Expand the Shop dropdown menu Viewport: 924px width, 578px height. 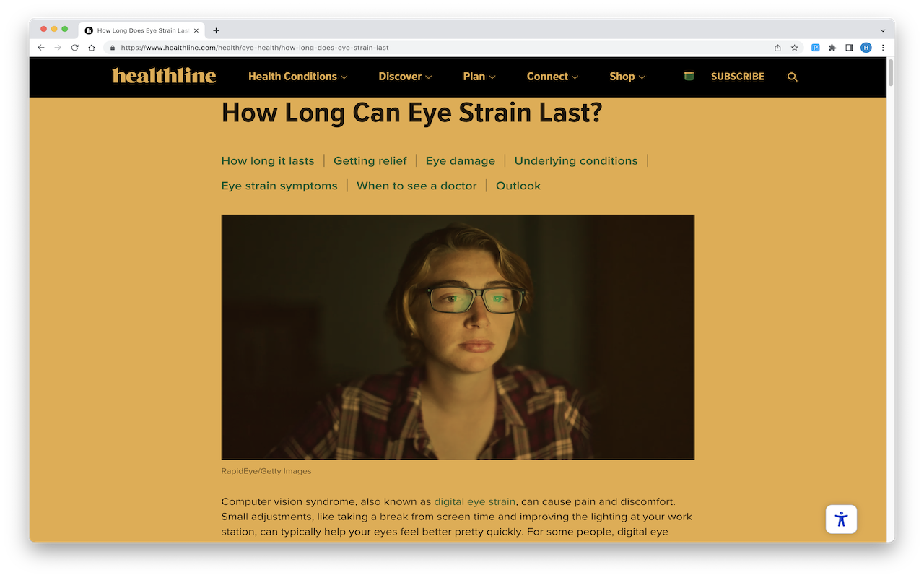point(627,77)
